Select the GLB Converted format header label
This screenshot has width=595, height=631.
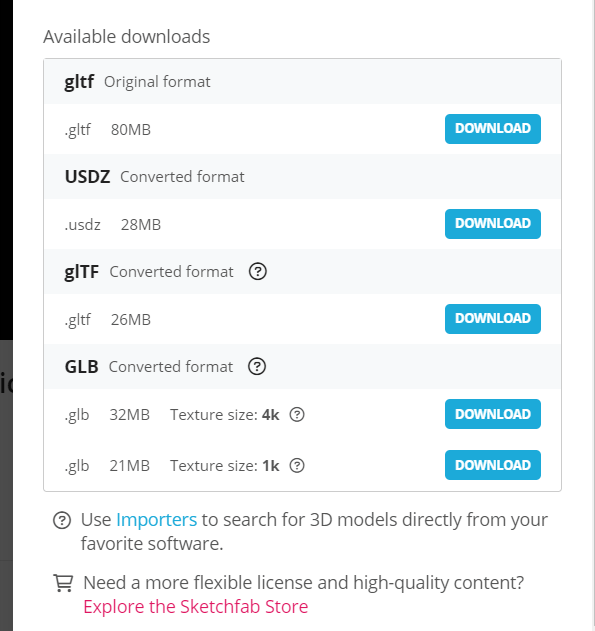(x=149, y=367)
